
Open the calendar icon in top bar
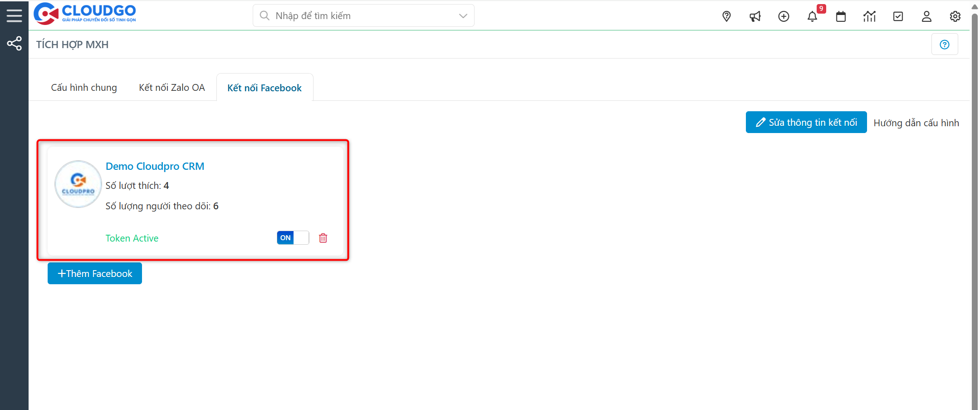[x=841, y=16]
